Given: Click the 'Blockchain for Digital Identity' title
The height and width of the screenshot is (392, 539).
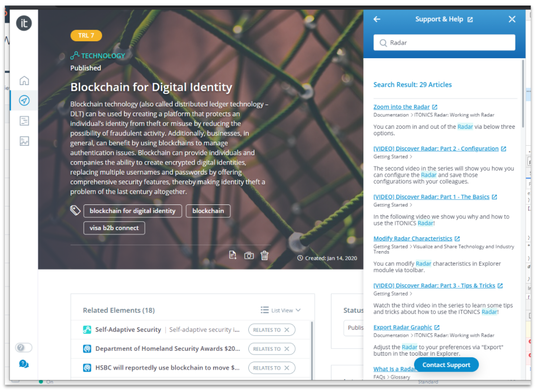Looking at the screenshot, I should [151, 87].
